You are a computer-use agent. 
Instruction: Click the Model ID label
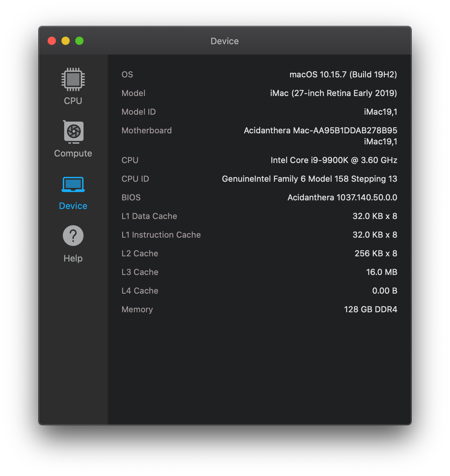pos(139,112)
